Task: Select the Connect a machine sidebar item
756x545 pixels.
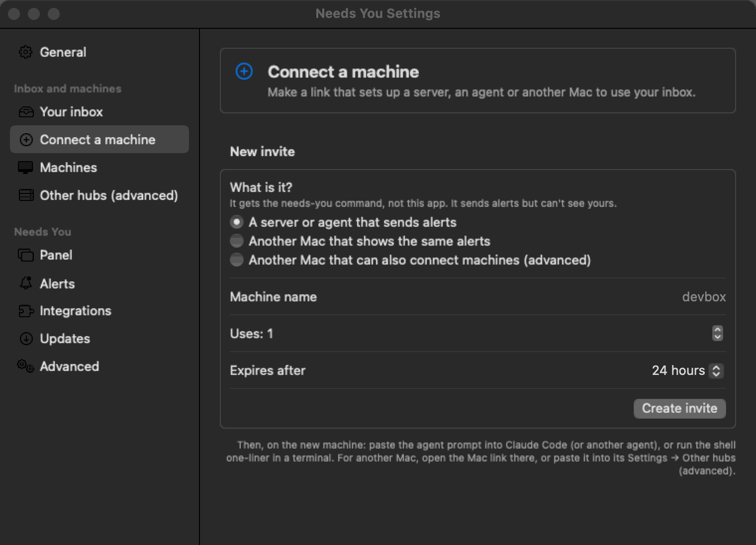Action: click(99, 139)
